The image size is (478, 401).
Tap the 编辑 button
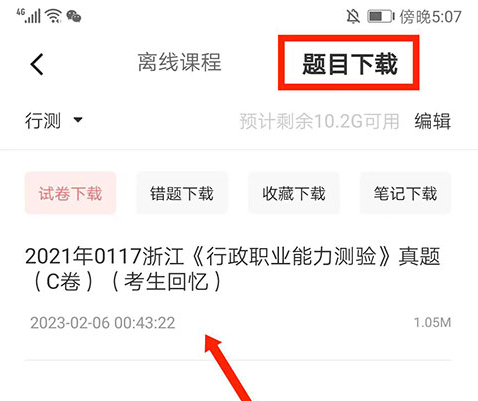432,121
